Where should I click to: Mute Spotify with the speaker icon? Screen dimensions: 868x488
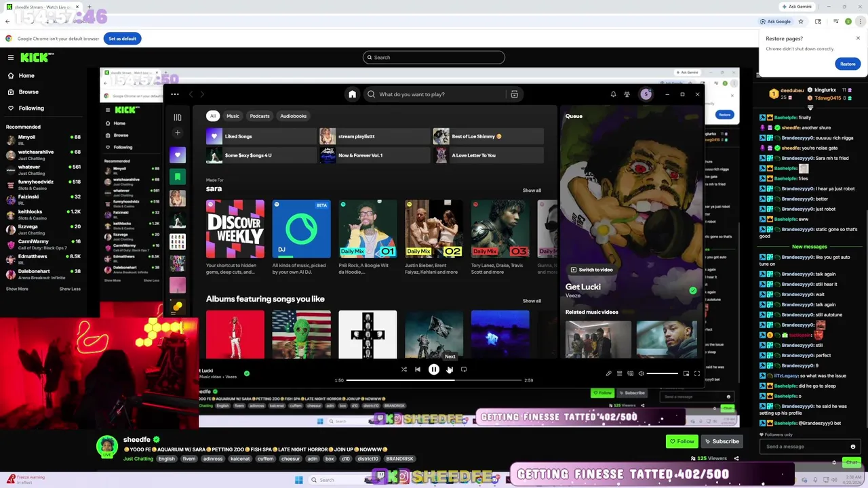(641, 373)
